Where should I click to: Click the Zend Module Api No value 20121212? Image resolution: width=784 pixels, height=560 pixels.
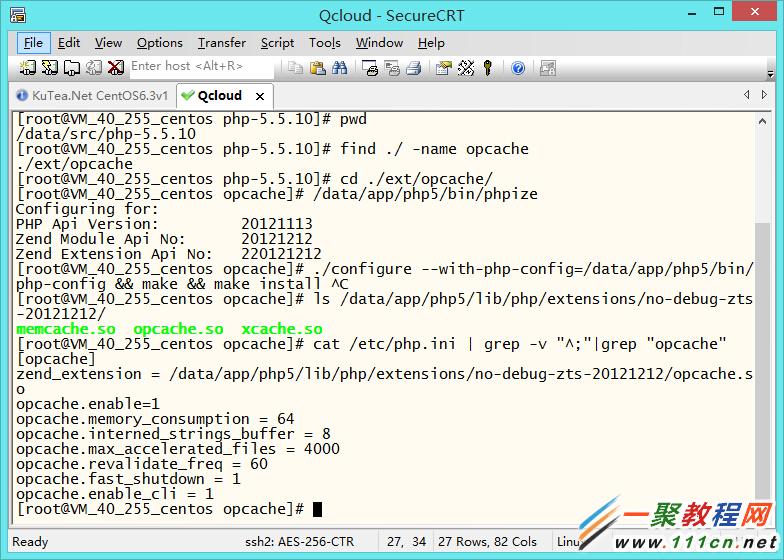(277, 239)
